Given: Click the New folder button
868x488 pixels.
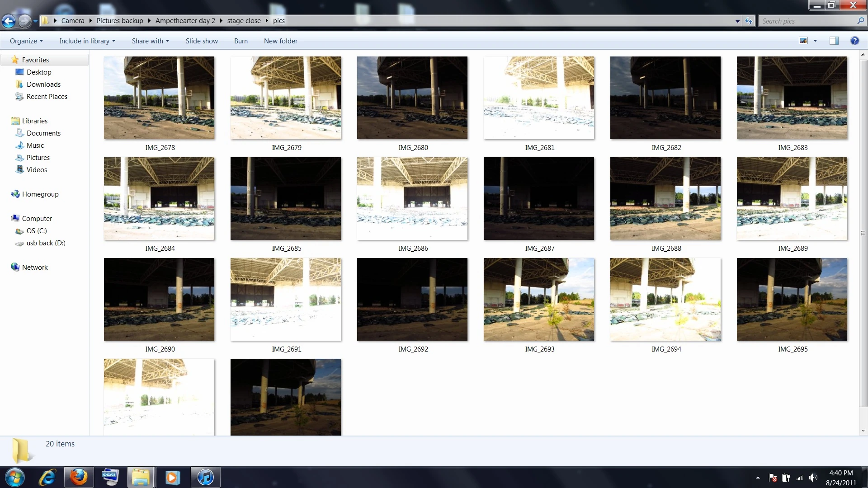Looking at the screenshot, I should click(x=280, y=41).
